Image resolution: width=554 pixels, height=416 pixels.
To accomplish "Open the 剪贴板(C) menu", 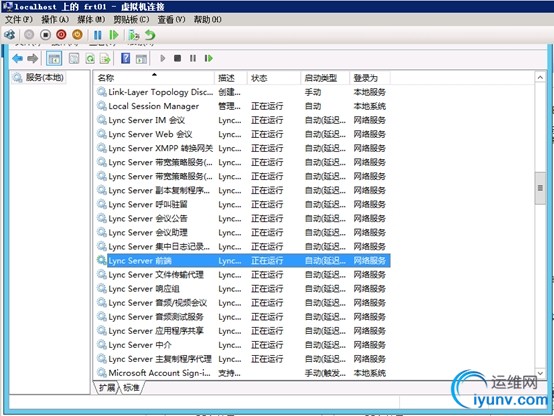I will click(131, 19).
